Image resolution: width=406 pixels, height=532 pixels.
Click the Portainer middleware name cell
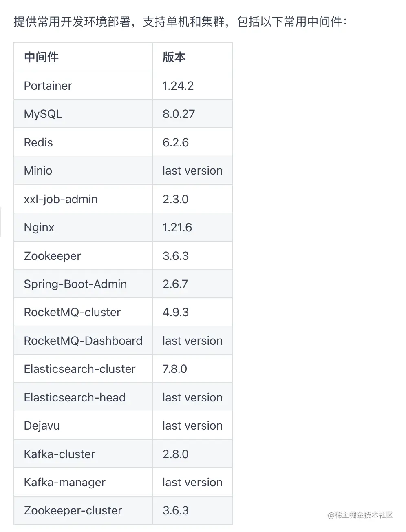(x=48, y=86)
